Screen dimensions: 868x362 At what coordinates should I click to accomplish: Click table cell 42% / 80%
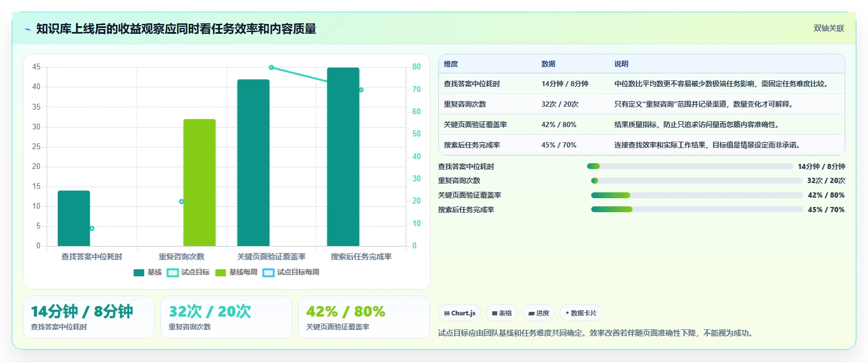click(559, 125)
